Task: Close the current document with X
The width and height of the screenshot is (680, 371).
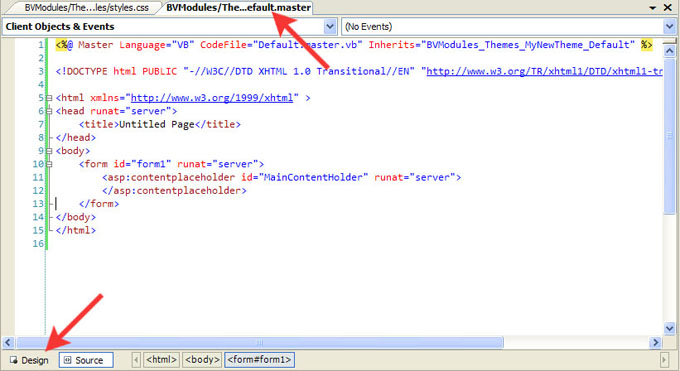Action: click(668, 7)
